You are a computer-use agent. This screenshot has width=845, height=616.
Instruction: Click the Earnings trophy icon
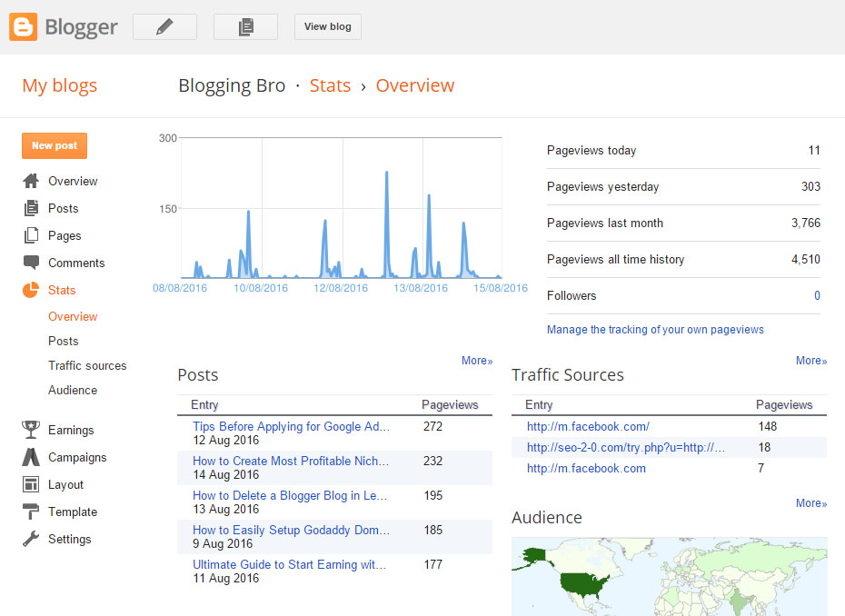pyautogui.click(x=31, y=430)
